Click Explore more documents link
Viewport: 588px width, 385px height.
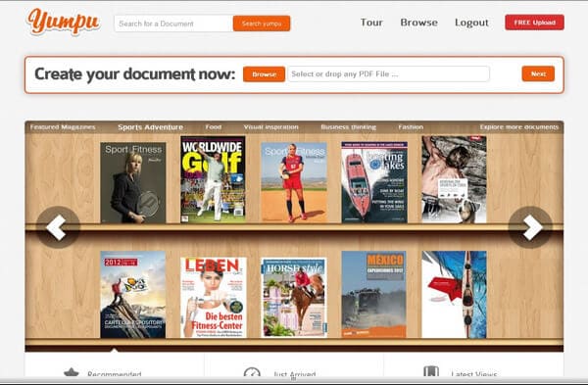pyautogui.click(x=519, y=127)
